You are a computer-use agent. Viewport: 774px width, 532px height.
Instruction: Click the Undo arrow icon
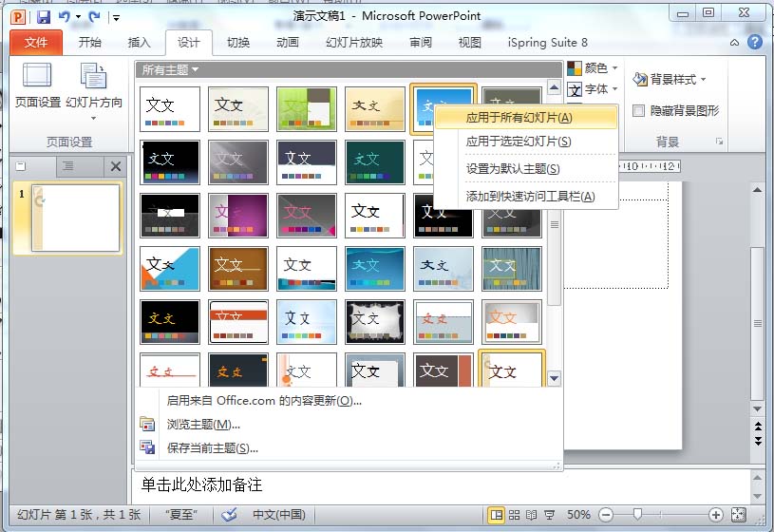pos(65,17)
